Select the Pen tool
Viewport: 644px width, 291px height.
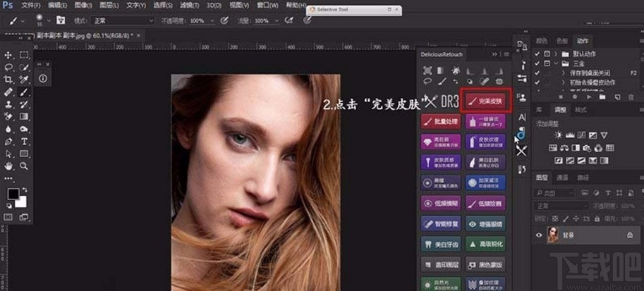[x=8, y=141]
